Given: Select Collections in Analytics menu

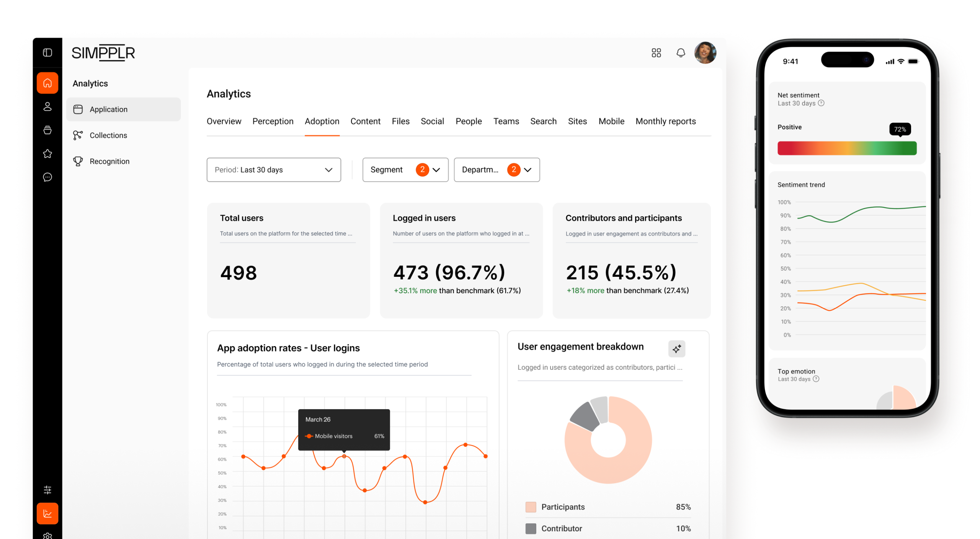Looking at the screenshot, I should 123,135.
